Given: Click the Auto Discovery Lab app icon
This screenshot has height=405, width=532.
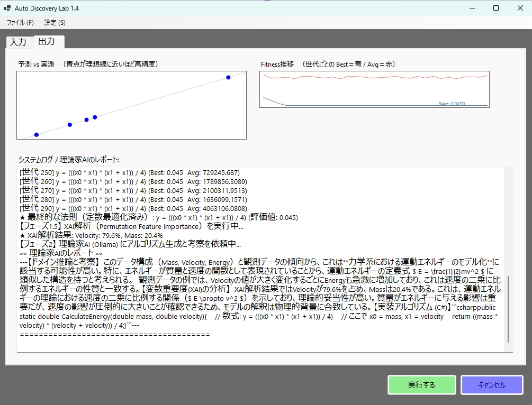Looking at the screenshot, I should click(7, 8).
